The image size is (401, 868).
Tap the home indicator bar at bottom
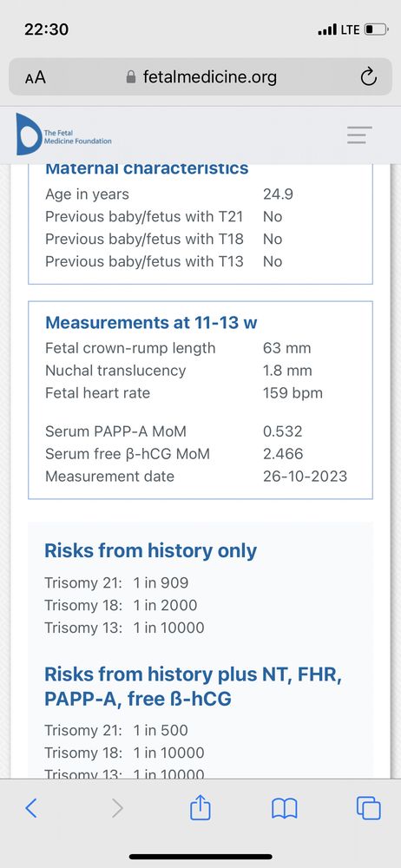[x=200, y=857]
